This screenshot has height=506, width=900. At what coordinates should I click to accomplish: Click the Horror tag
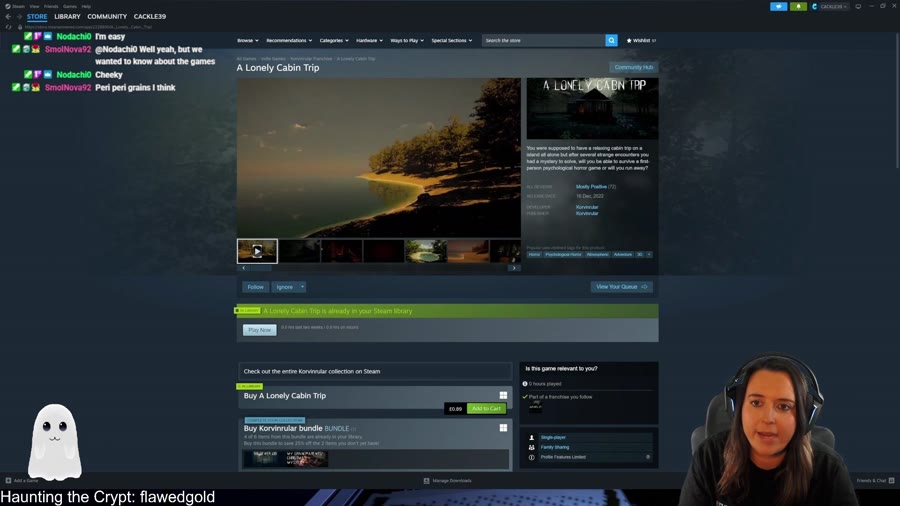point(534,254)
